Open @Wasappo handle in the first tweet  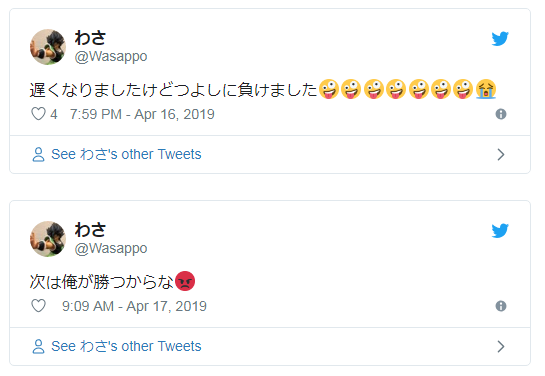[111, 56]
